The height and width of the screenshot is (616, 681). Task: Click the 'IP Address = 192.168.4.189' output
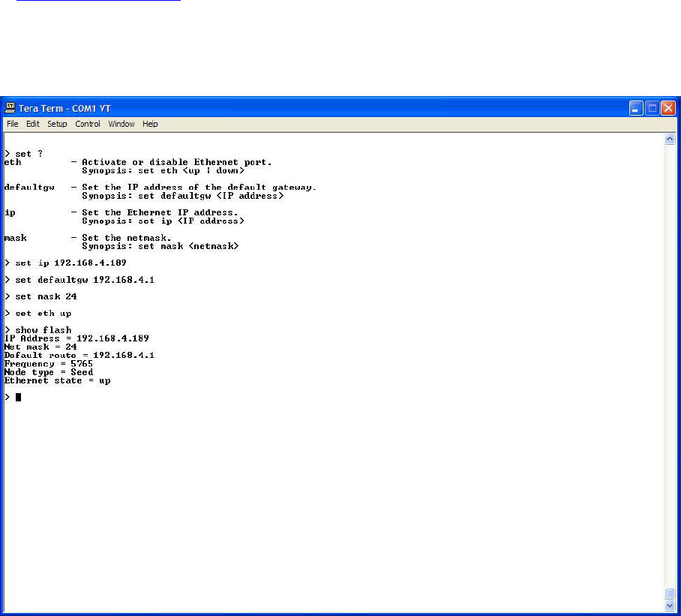pyautogui.click(x=76, y=338)
